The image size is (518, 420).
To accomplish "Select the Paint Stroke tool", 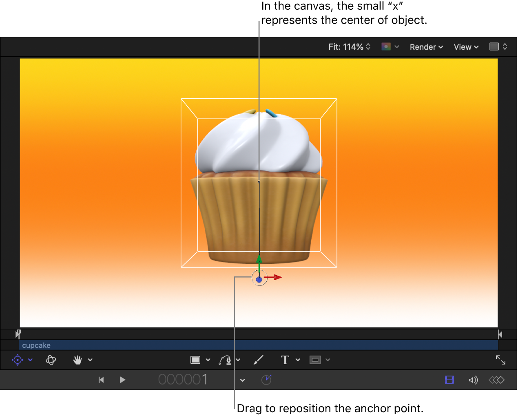I will click(259, 360).
